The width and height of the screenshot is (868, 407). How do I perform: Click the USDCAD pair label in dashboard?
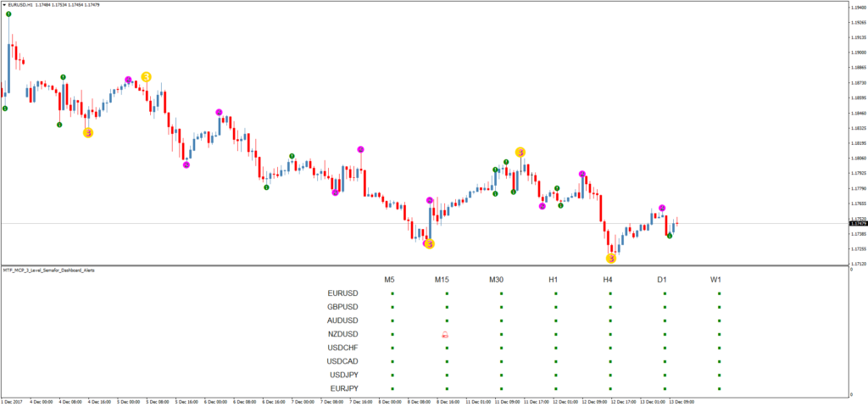(342, 361)
